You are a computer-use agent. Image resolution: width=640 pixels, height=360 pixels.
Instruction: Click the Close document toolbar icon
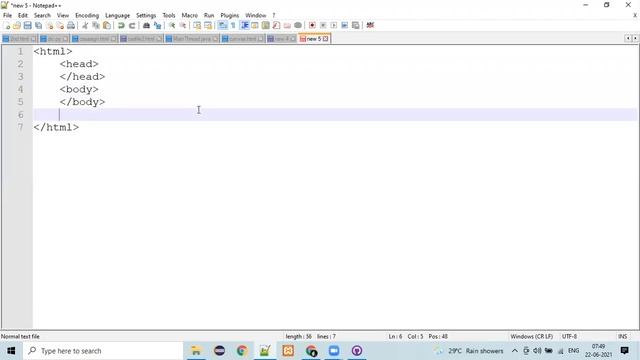49,25
